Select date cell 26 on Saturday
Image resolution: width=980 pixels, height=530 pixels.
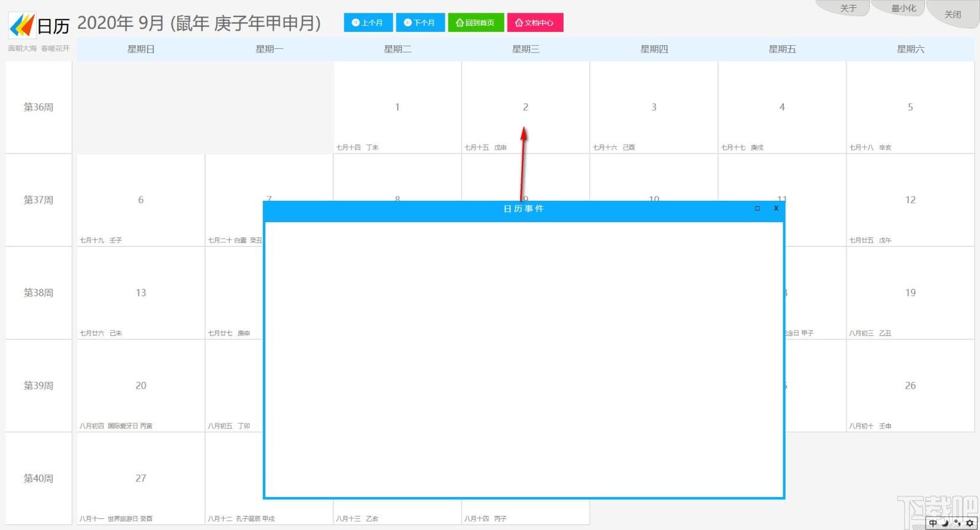pos(910,386)
